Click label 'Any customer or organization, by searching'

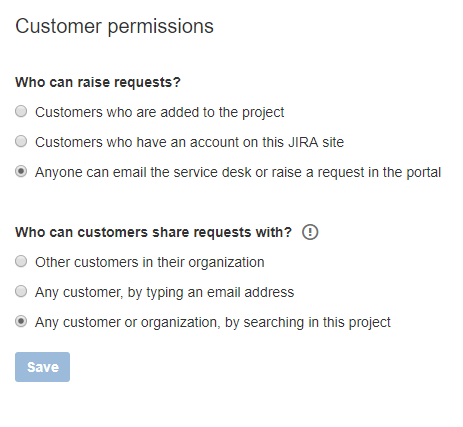point(213,322)
